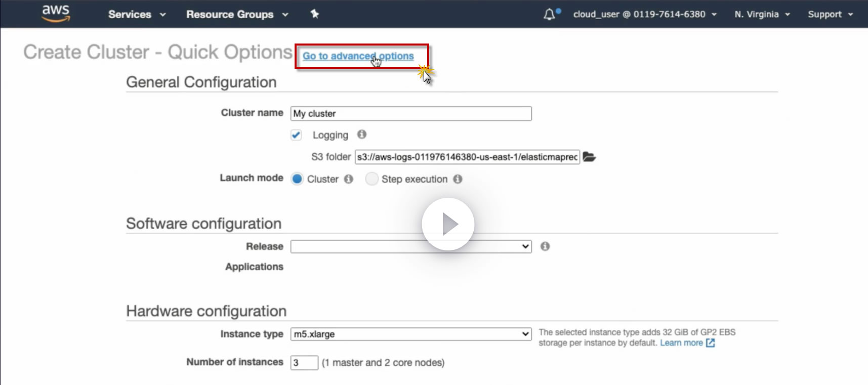Show info icon next to Step execution
The width and height of the screenshot is (868, 385).
458,179
